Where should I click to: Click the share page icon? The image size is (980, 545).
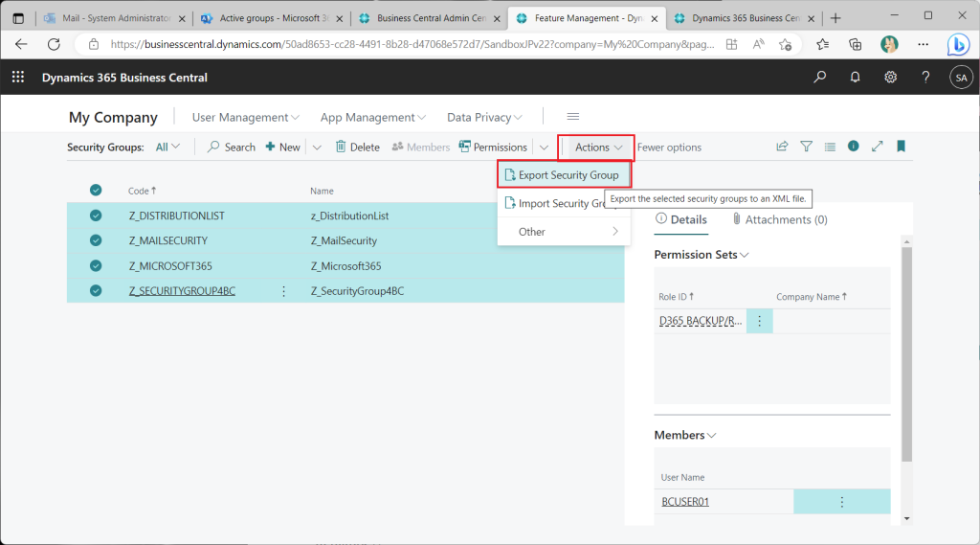click(x=782, y=147)
